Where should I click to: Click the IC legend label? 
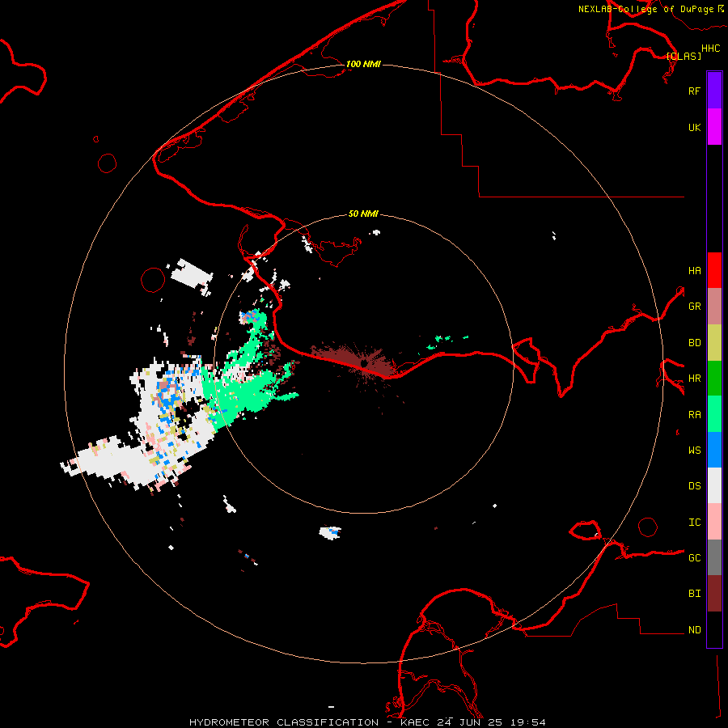click(x=694, y=523)
